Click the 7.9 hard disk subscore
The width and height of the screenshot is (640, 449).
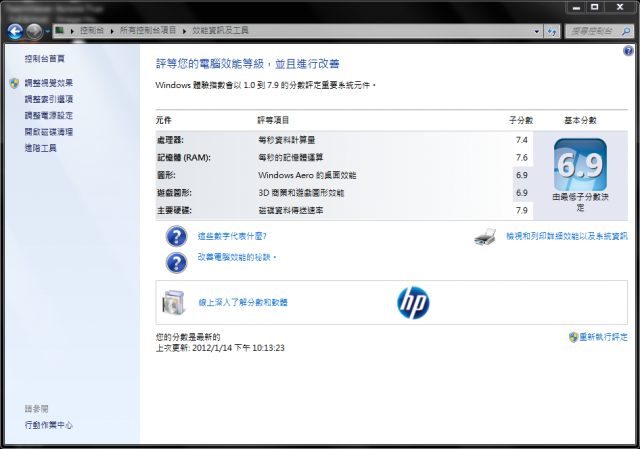[x=522, y=211]
